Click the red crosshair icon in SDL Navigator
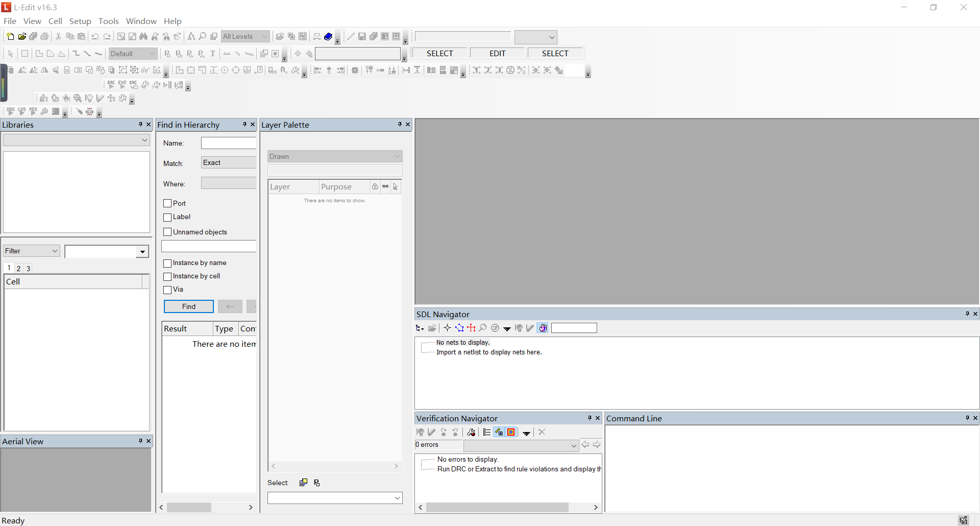Viewport: 980px width, 526px height. pos(471,328)
